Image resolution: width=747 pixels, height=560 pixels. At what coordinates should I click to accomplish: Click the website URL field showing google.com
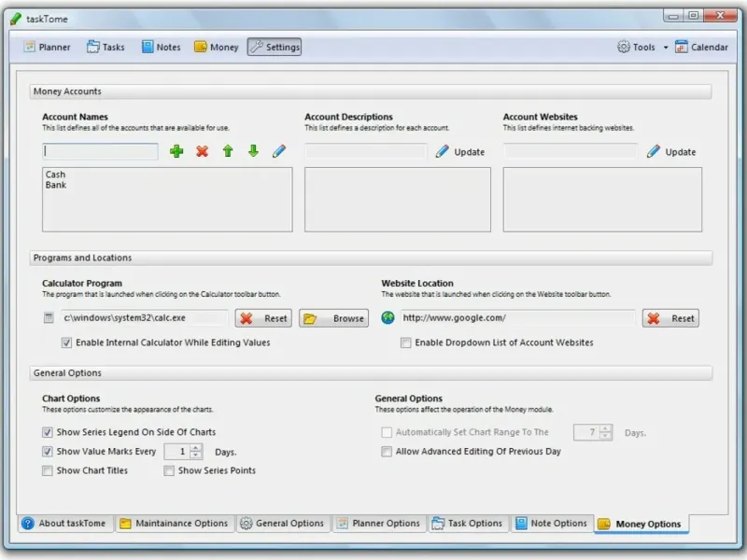click(x=517, y=317)
